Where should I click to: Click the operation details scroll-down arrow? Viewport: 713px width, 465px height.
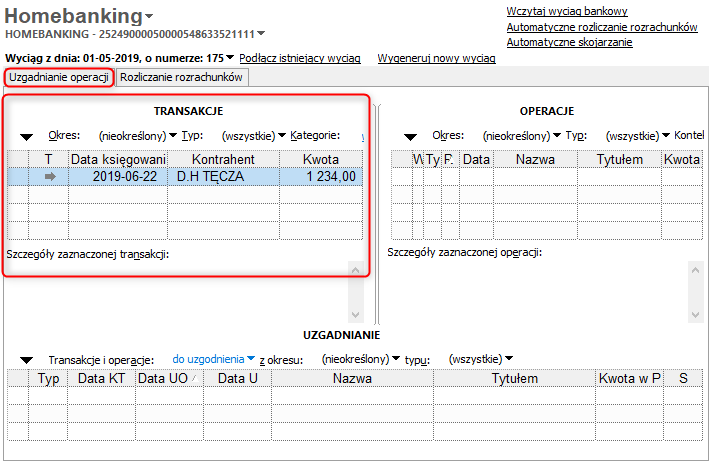point(695,315)
